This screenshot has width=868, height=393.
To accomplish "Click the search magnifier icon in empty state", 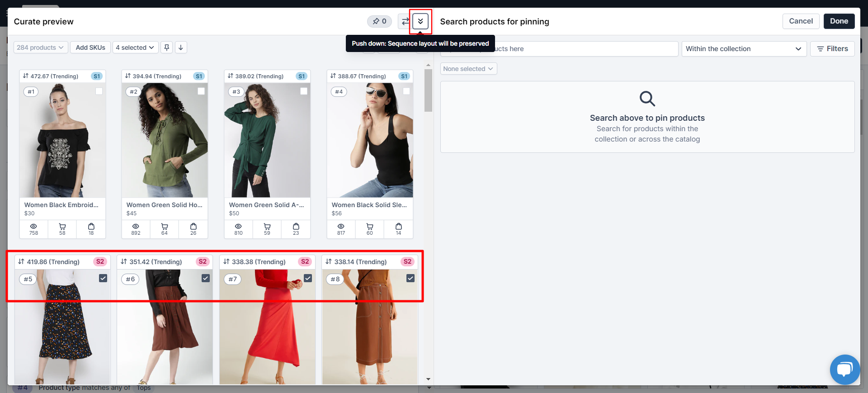I will point(647,99).
